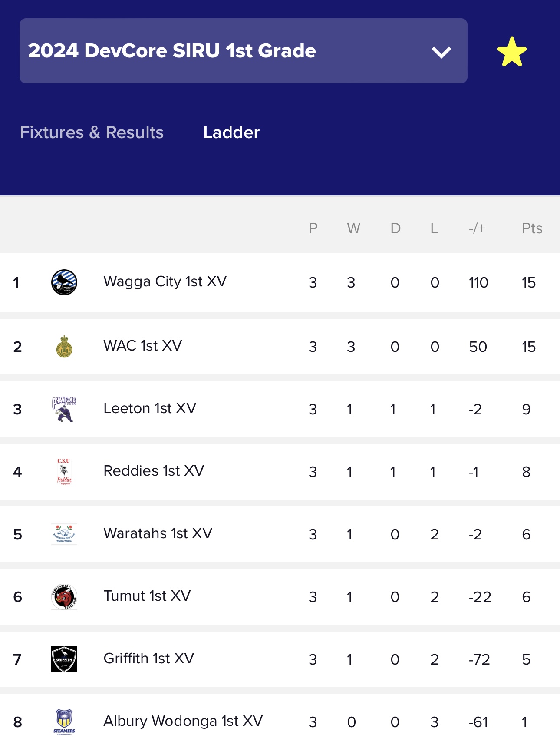Tap the Albury Wodonga Steamers logo
This screenshot has height=748, width=560.
tap(64, 722)
